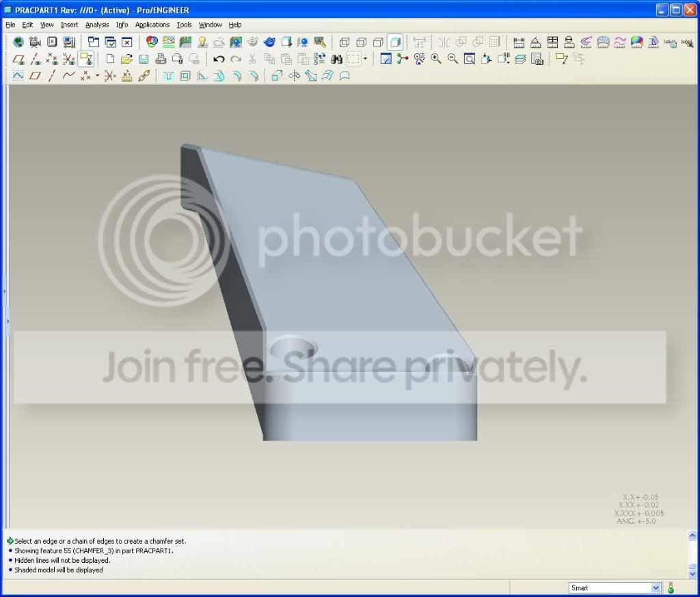Toggle coordinate systems display
This screenshot has height=597, width=700.
pos(69,59)
